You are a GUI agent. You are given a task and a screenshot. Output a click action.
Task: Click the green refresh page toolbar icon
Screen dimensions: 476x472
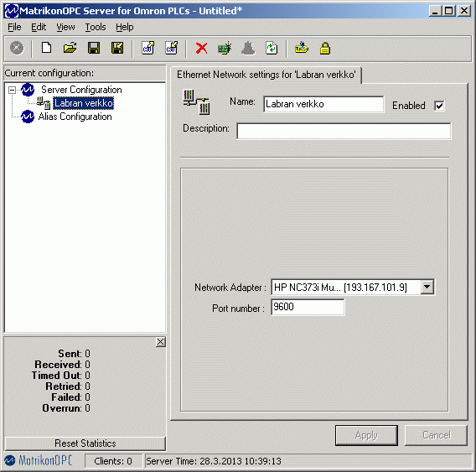(272, 49)
